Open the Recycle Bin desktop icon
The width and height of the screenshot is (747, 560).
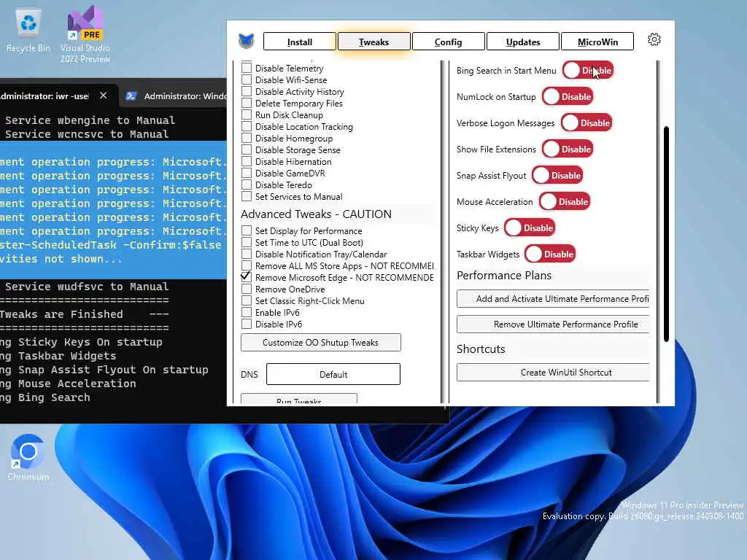click(28, 31)
